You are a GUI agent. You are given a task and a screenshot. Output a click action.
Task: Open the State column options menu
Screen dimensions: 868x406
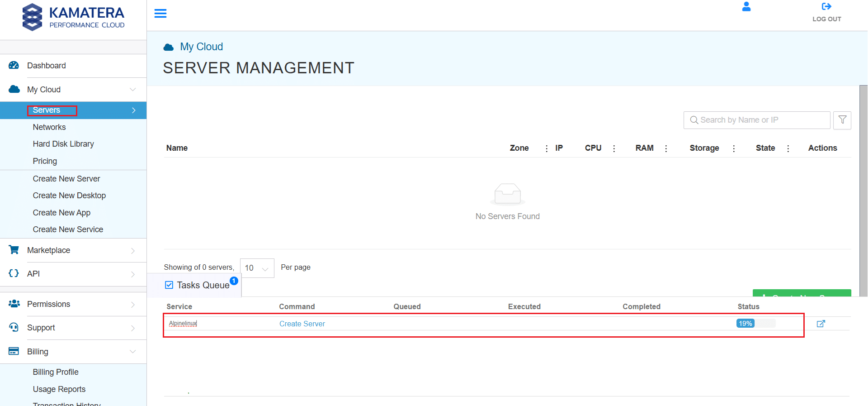click(x=788, y=148)
